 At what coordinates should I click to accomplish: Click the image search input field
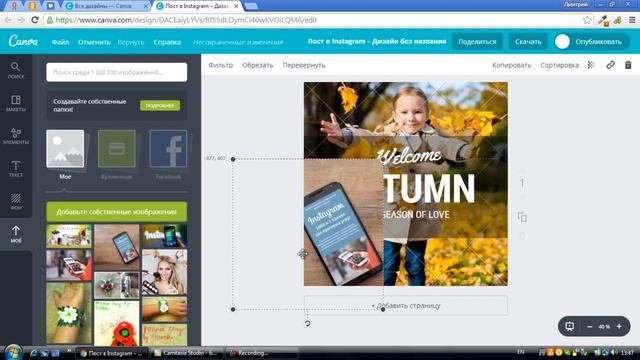pos(117,72)
